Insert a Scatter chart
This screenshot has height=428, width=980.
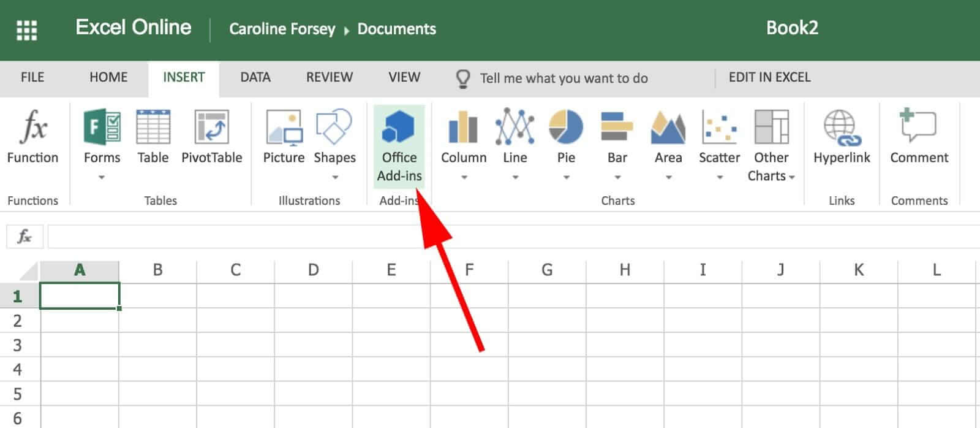[x=720, y=137]
